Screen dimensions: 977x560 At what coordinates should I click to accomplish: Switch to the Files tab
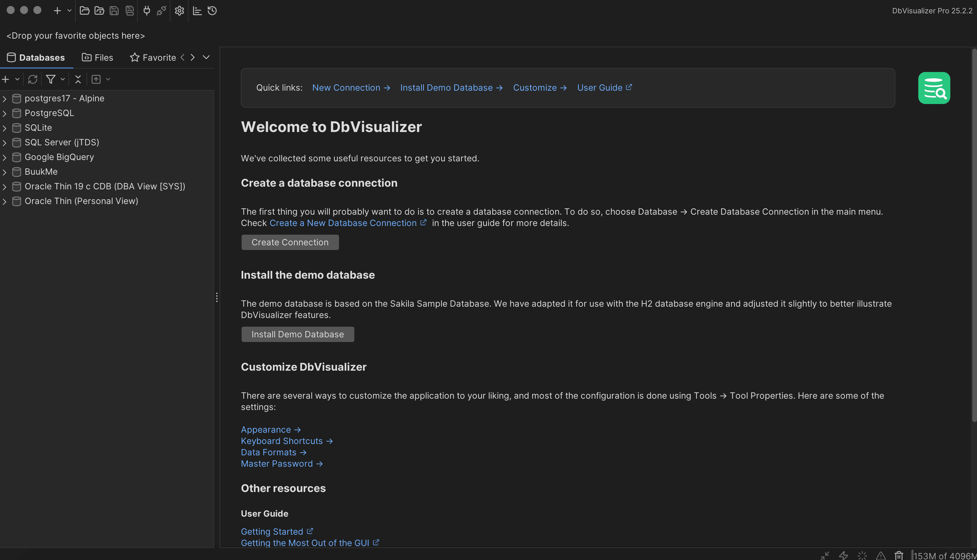click(98, 58)
